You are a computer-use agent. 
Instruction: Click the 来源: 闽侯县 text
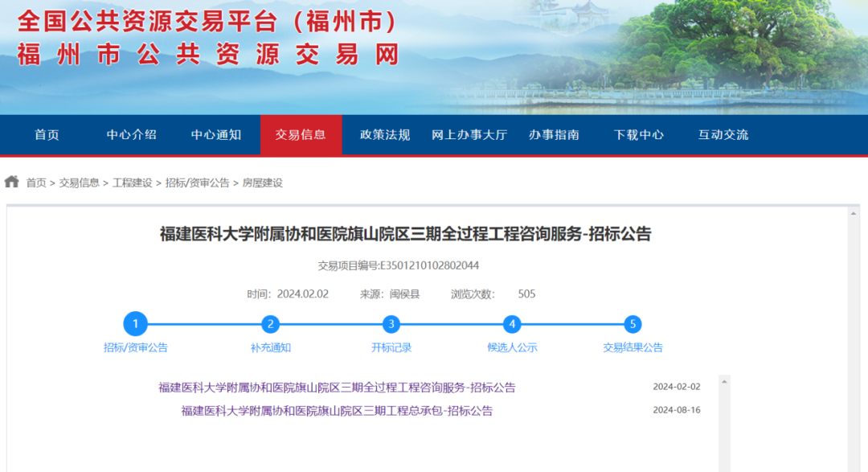(x=390, y=294)
